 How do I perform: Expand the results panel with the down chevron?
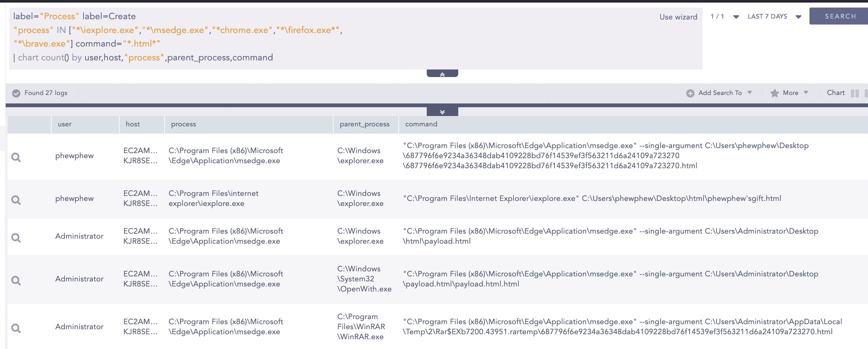click(x=442, y=112)
